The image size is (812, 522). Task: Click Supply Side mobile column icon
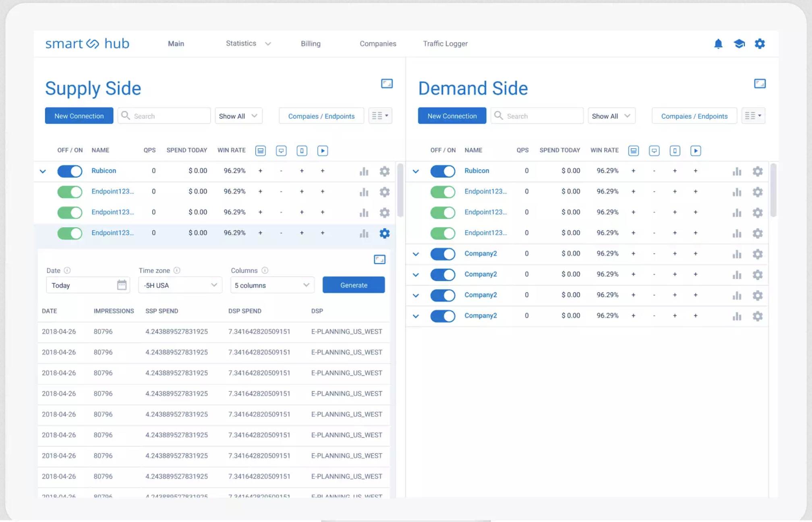tap(302, 151)
